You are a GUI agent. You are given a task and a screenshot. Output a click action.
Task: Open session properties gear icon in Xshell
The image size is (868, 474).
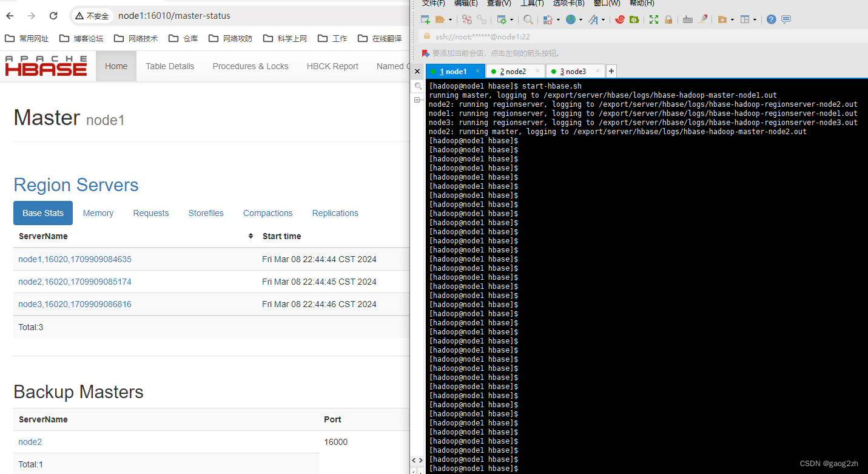point(501,19)
